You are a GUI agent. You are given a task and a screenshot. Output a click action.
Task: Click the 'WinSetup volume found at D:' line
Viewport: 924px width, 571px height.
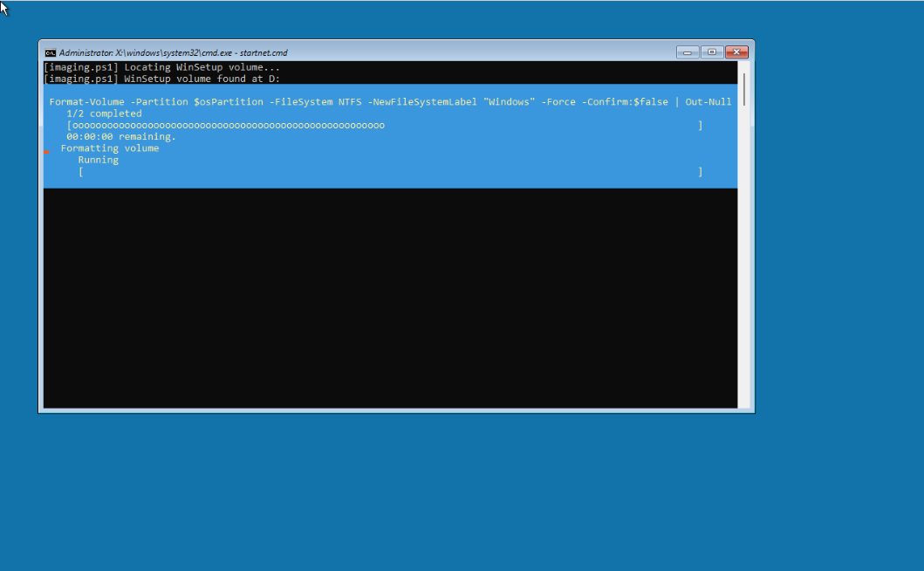point(162,79)
